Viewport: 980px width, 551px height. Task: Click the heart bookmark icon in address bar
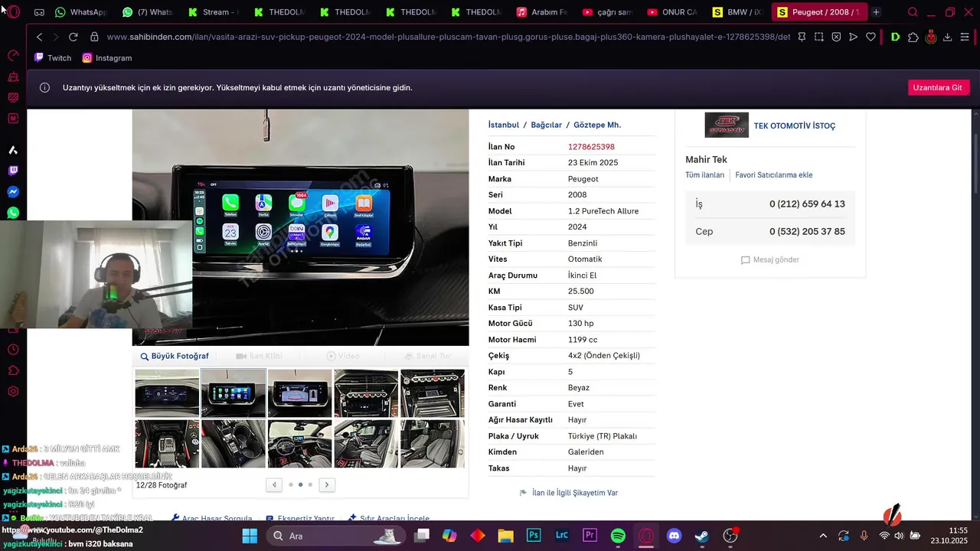[x=871, y=37]
